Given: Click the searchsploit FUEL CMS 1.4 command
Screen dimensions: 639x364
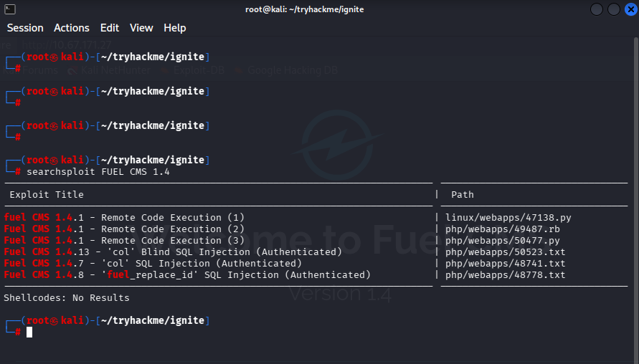Looking at the screenshot, I should coord(98,172).
